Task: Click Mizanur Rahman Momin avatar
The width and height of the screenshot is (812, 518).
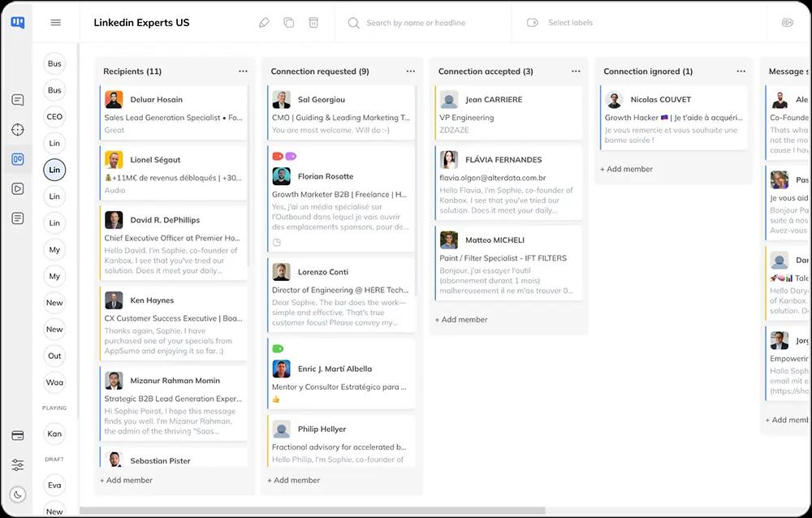Action: point(114,380)
